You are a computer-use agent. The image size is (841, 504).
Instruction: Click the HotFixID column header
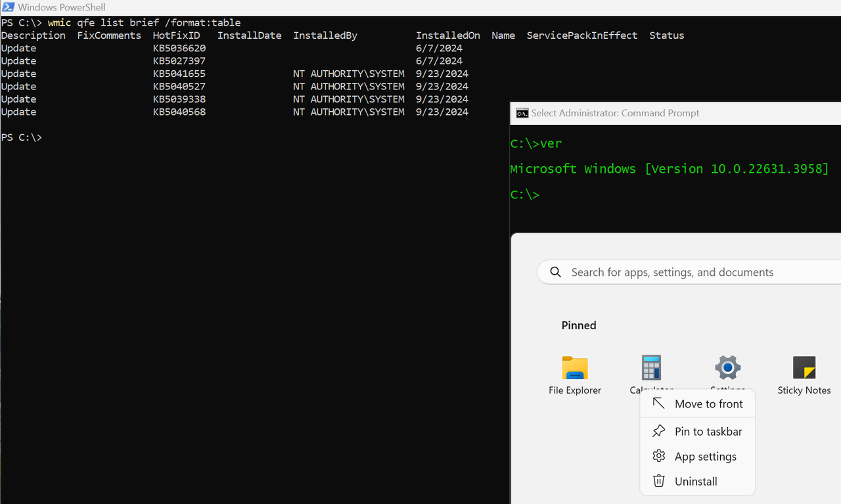point(177,35)
